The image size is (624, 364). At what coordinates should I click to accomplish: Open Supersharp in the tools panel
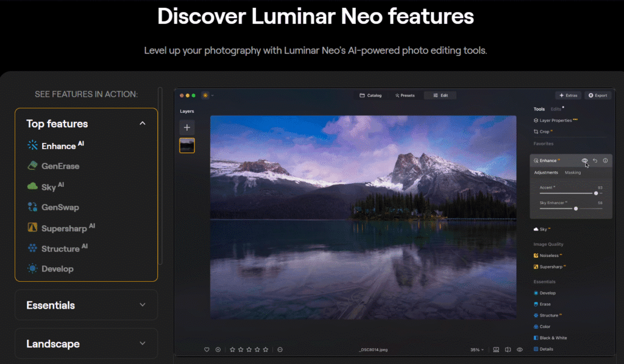coord(550,267)
